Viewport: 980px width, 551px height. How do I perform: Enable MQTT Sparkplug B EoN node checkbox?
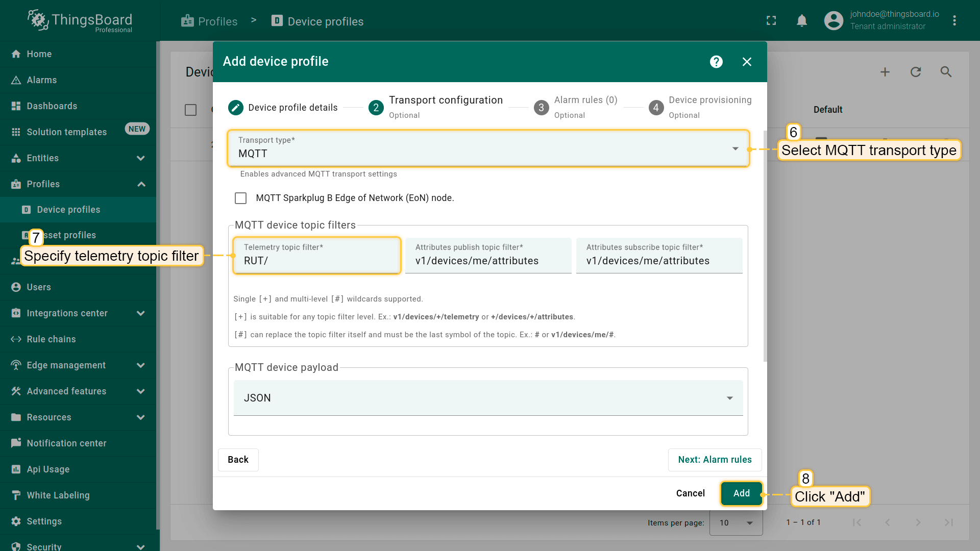pos(240,198)
